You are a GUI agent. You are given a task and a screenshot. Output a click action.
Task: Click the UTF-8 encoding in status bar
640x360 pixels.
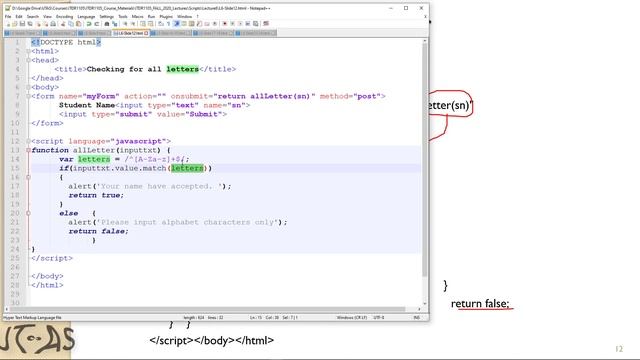click(x=378, y=317)
